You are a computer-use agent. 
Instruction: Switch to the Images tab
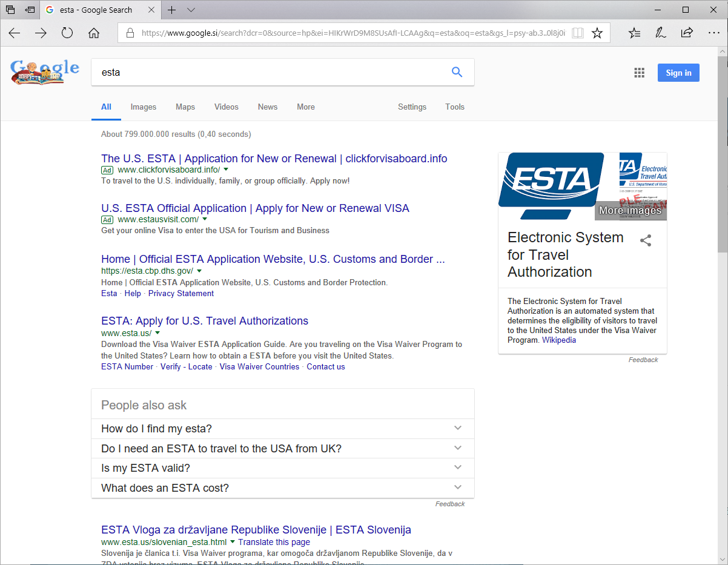pyautogui.click(x=144, y=107)
